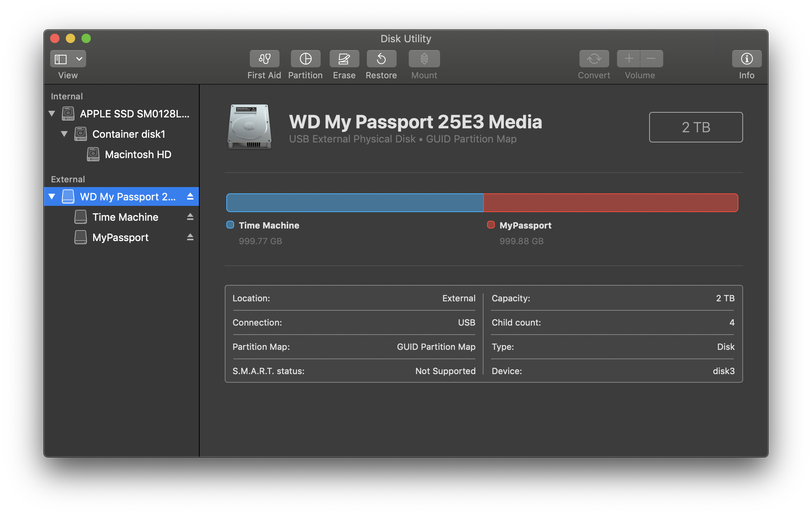The image size is (812, 515).
Task: Click the Restore arrow icon
Action: 381,59
